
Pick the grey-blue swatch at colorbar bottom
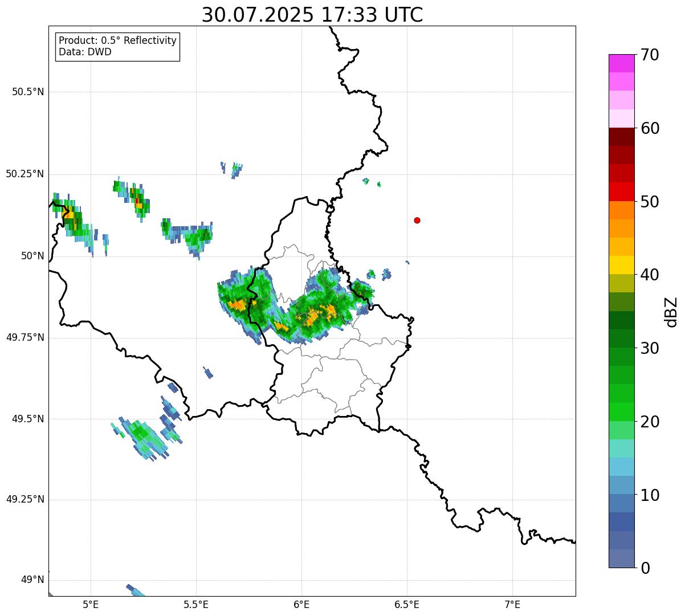point(621,558)
